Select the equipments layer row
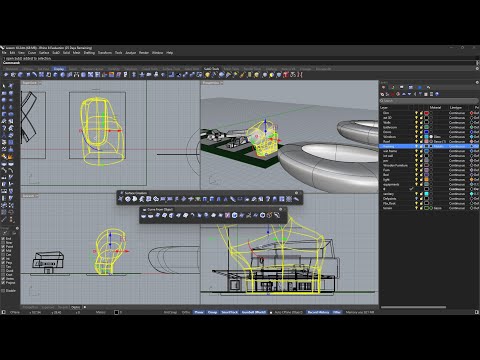480x360 pixels. click(x=429, y=184)
